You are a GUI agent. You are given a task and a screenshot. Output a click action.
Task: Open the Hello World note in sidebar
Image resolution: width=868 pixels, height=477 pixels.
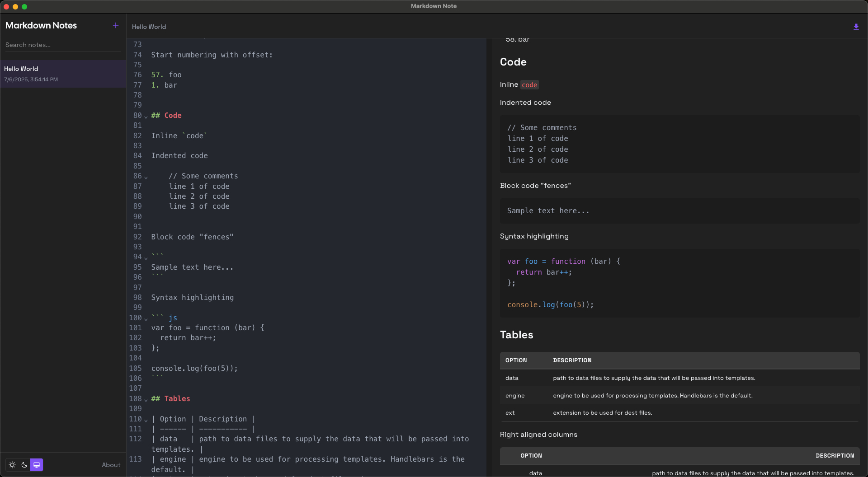click(63, 74)
